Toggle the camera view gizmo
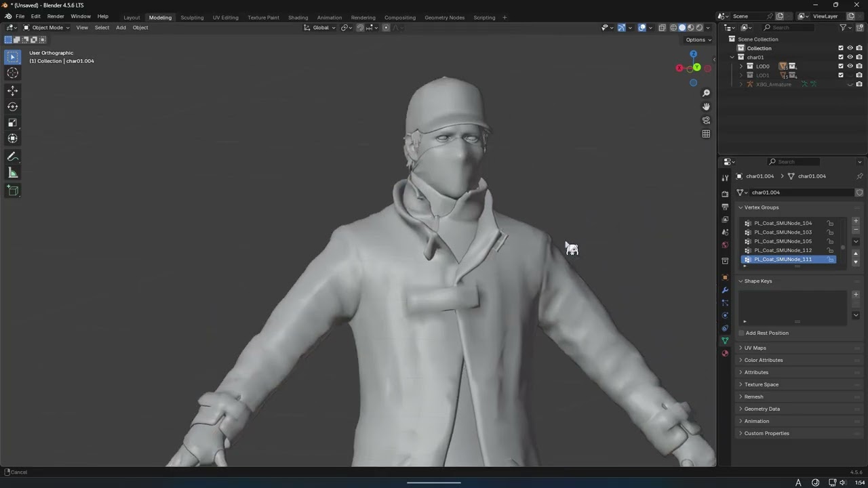This screenshot has width=868, height=488. [706, 120]
